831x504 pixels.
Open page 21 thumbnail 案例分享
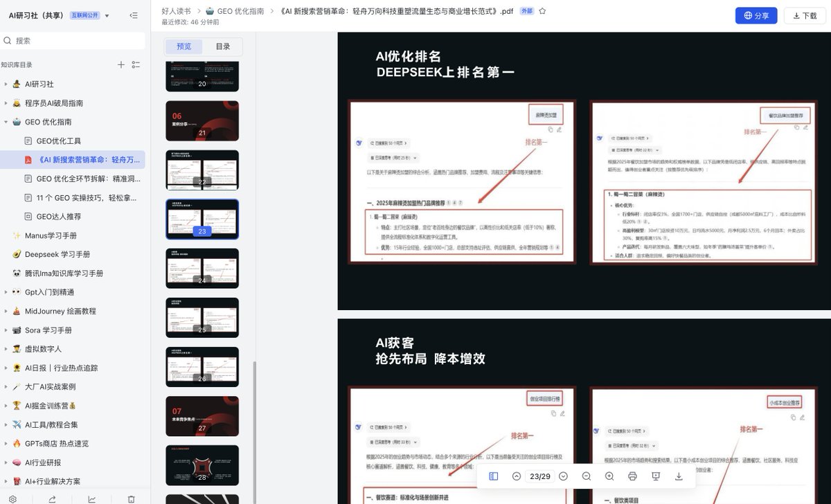(x=202, y=121)
